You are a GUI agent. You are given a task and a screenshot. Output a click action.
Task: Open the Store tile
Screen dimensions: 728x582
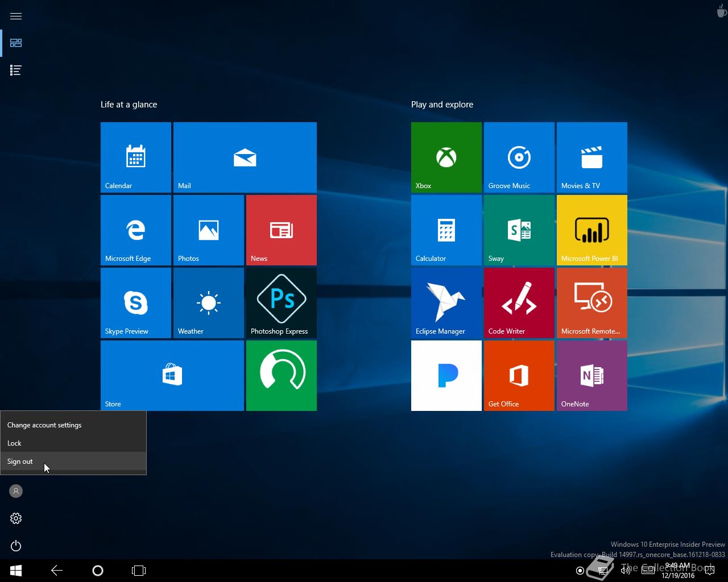(172, 376)
